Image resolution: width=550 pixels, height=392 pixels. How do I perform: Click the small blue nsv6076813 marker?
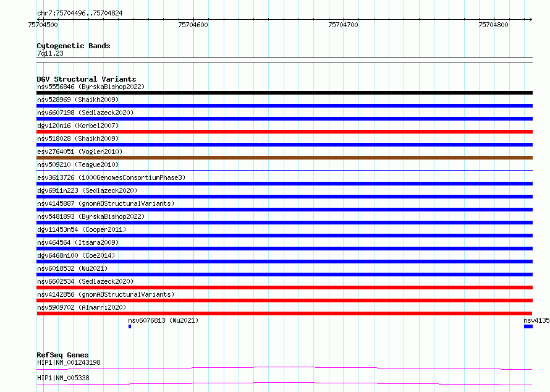tap(130, 326)
